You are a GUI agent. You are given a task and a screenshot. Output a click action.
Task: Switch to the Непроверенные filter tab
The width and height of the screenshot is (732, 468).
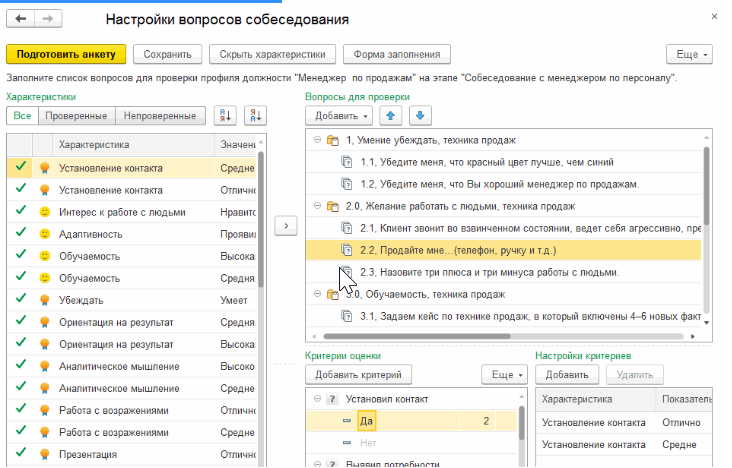(160, 115)
